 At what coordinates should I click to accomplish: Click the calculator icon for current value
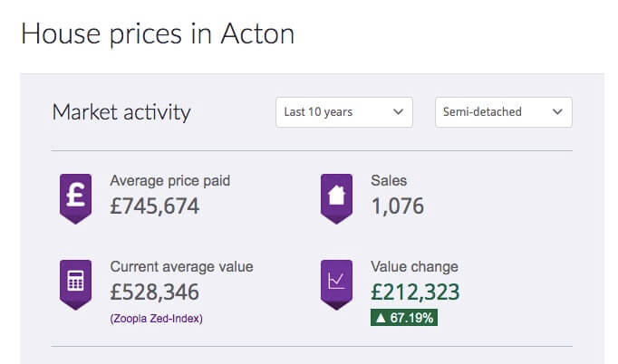click(76, 283)
